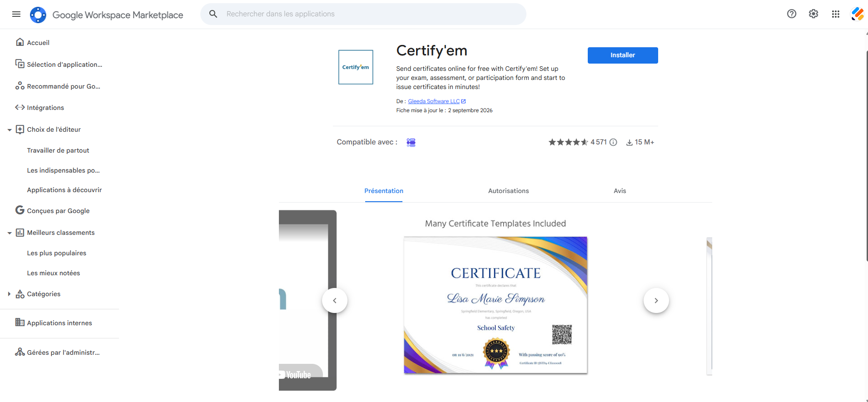Open Meilleurs classements label

(61, 233)
